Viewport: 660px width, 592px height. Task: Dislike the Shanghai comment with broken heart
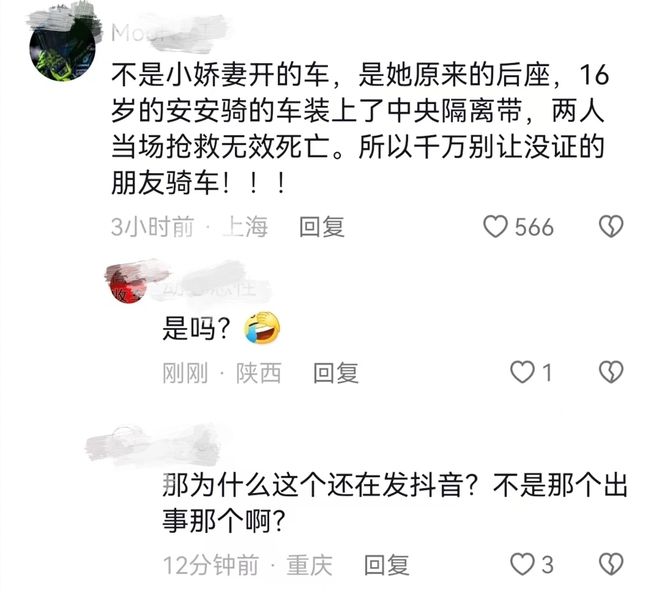point(611,227)
